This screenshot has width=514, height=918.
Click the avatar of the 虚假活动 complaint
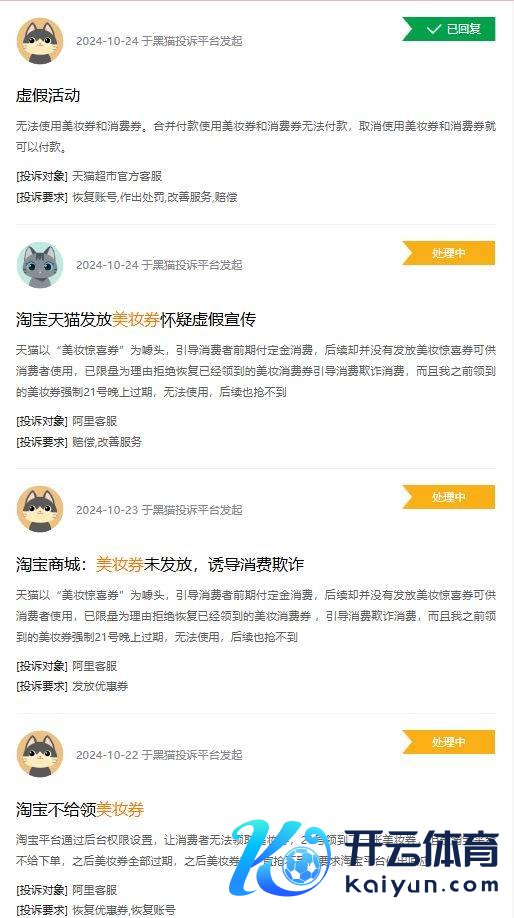[40, 40]
